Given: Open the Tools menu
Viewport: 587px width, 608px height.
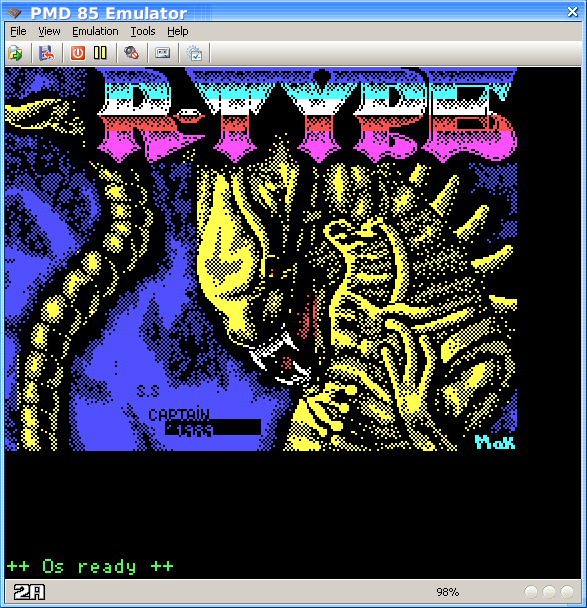Looking at the screenshot, I should pos(143,31).
